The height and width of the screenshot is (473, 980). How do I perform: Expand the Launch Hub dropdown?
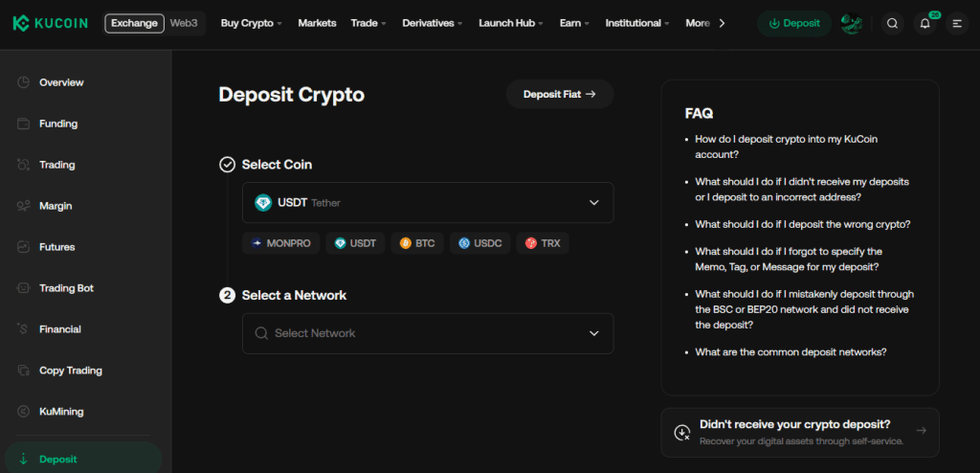click(x=511, y=23)
